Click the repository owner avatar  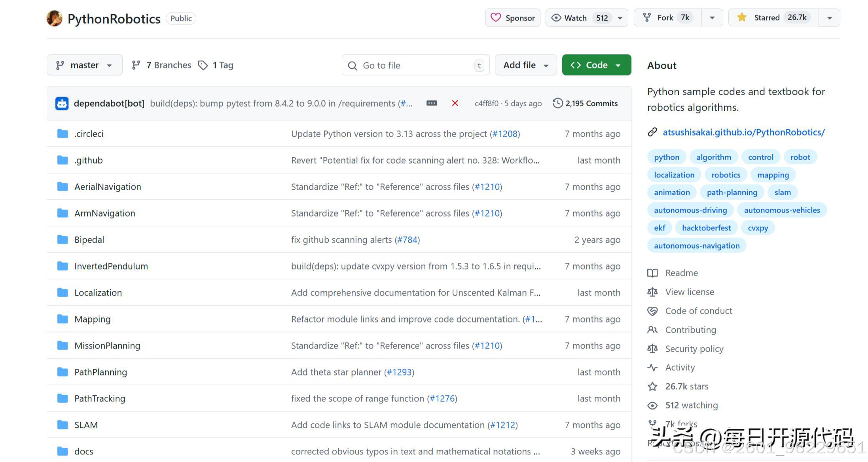(x=54, y=18)
